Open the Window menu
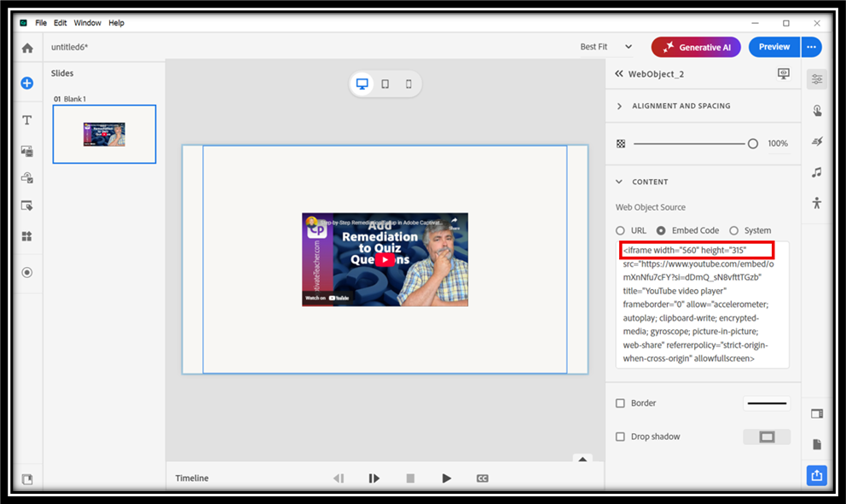The image size is (846, 504). (x=87, y=23)
